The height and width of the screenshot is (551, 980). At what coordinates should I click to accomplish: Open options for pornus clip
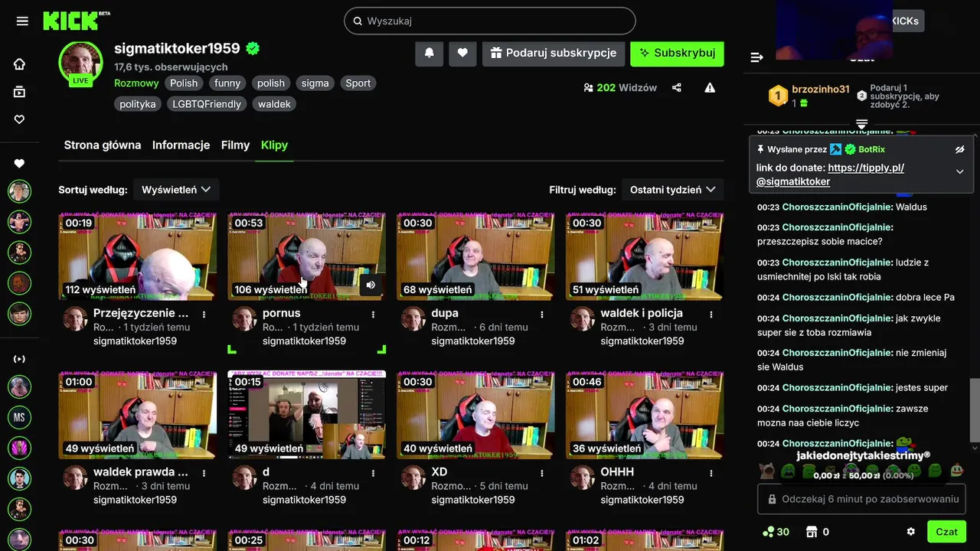pyautogui.click(x=373, y=314)
